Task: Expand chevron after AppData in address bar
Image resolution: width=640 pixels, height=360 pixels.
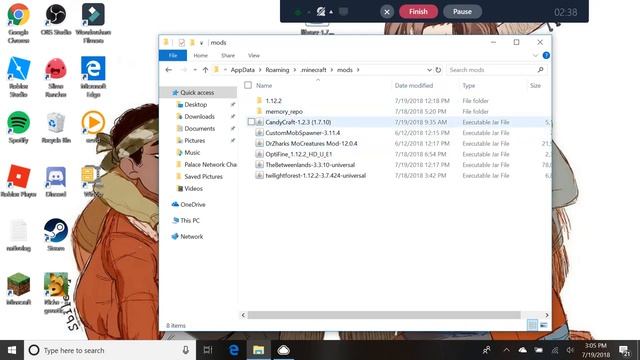Action: pyautogui.click(x=260, y=70)
